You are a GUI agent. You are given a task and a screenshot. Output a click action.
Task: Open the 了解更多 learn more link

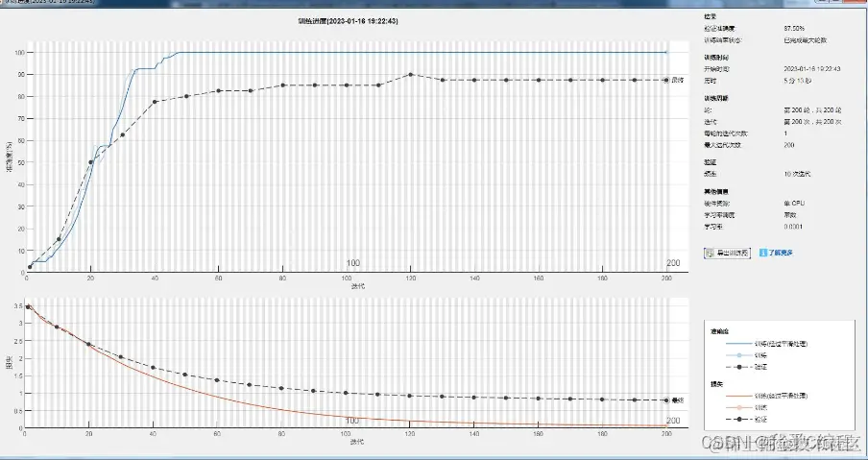(781, 253)
